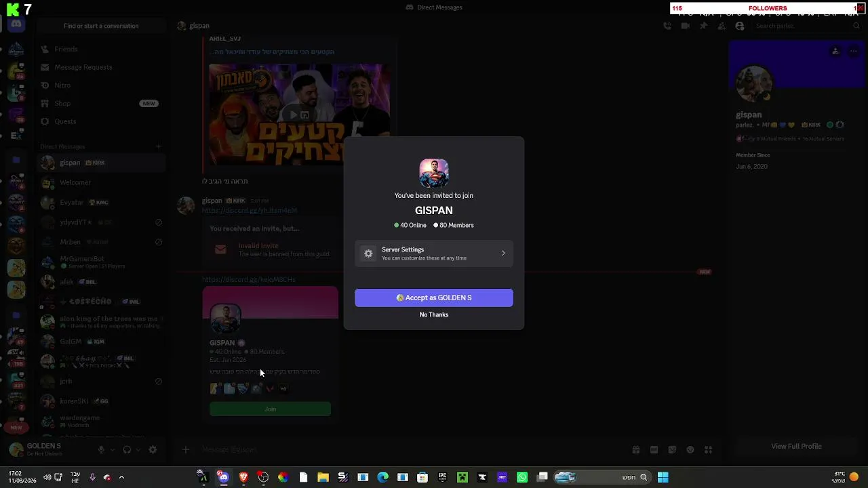Show hidden system tray icons

pyautogui.click(x=121, y=477)
